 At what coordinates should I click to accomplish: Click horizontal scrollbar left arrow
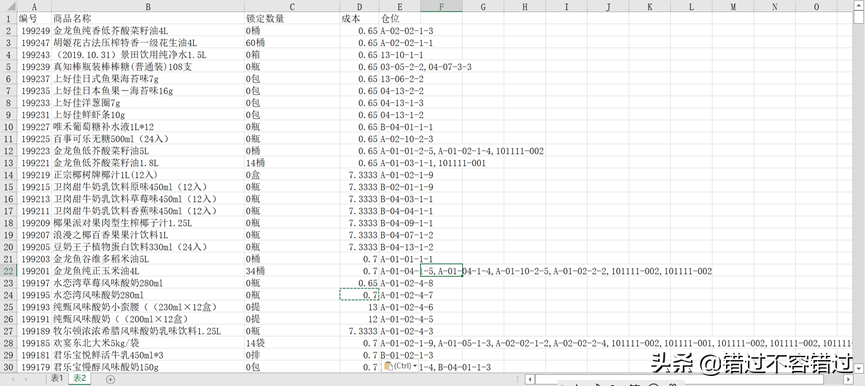tap(530, 379)
